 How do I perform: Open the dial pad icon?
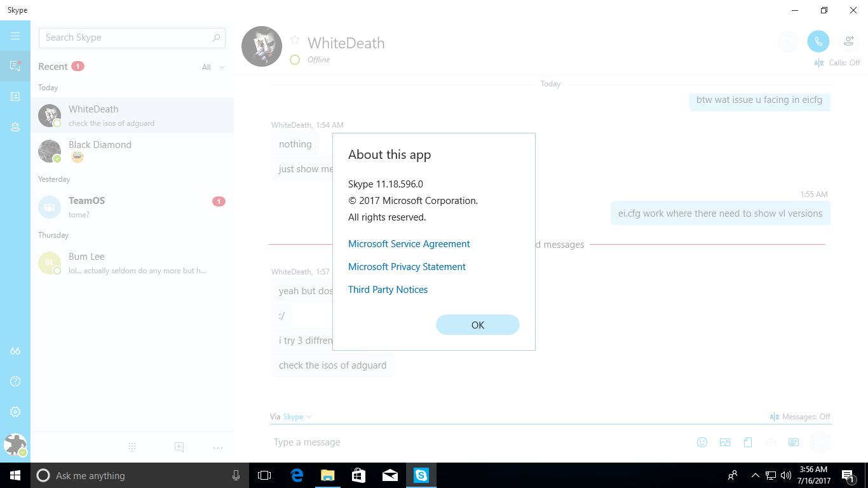coord(132,447)
